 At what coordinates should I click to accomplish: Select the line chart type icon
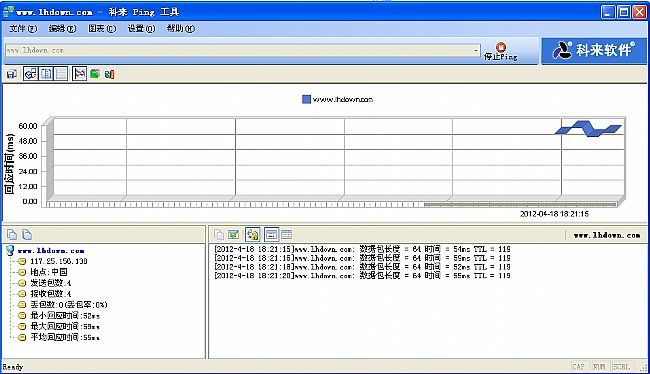(79, 74)
